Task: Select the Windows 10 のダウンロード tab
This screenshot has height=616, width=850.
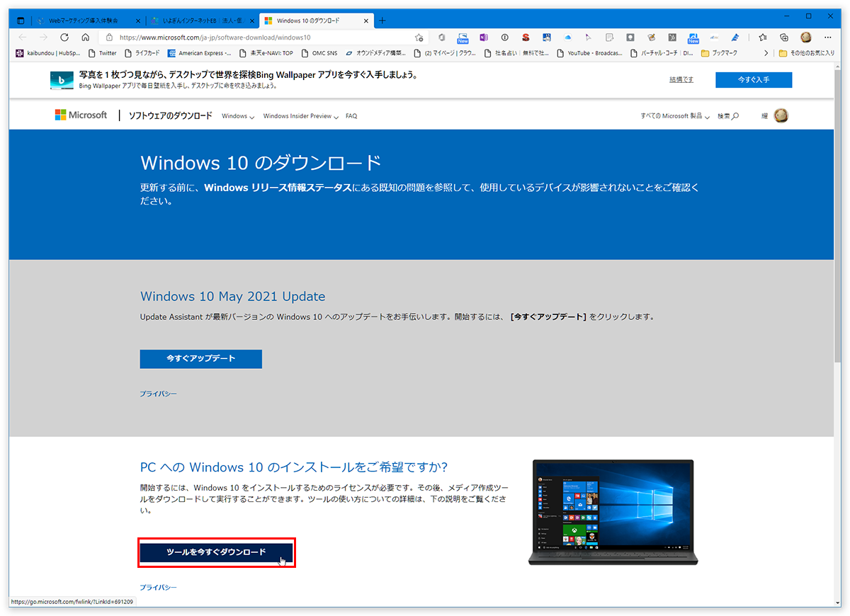Action: tap(317, 21)
